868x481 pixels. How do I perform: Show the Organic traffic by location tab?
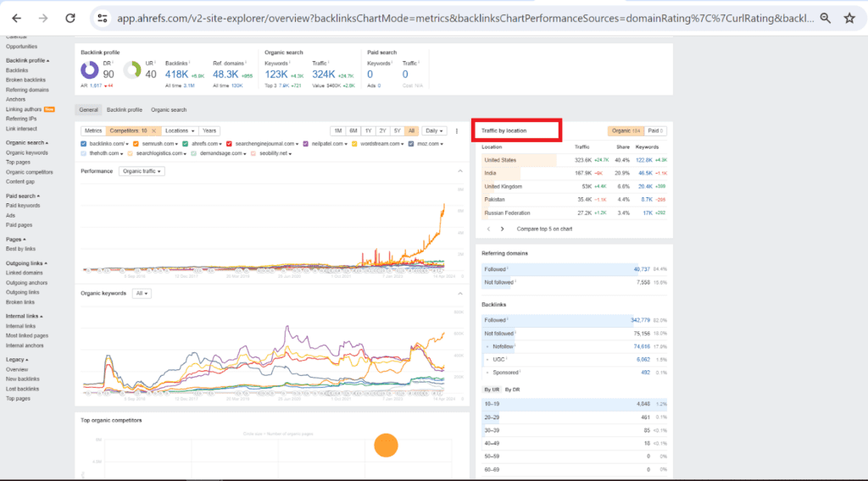tap(626, 131)
